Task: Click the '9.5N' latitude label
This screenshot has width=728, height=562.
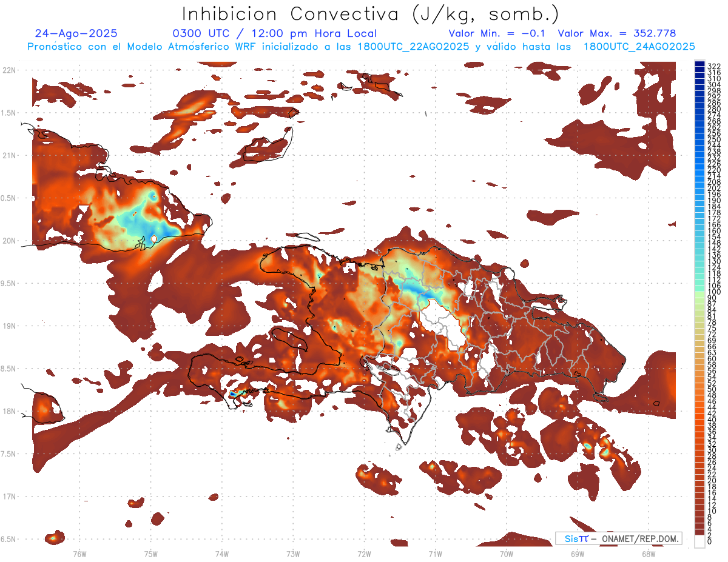Action: pyautogui.click(x=8, y=283)
